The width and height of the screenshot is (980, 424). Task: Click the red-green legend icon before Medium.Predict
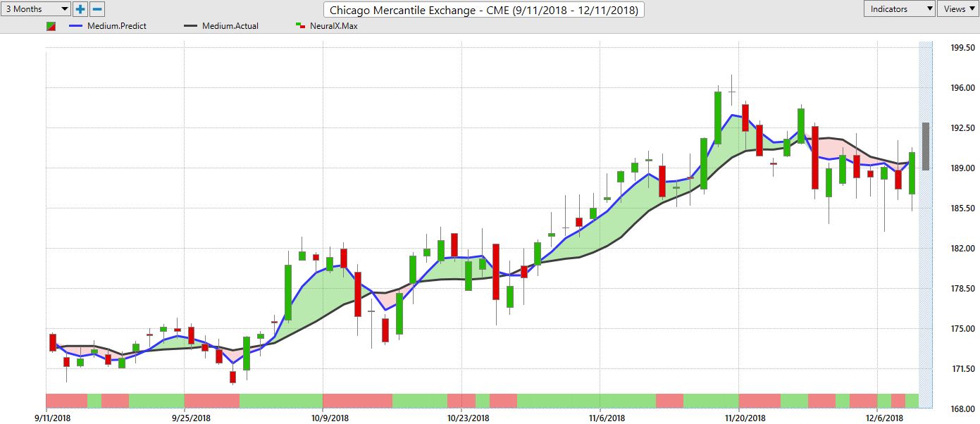tap(51, 26)
